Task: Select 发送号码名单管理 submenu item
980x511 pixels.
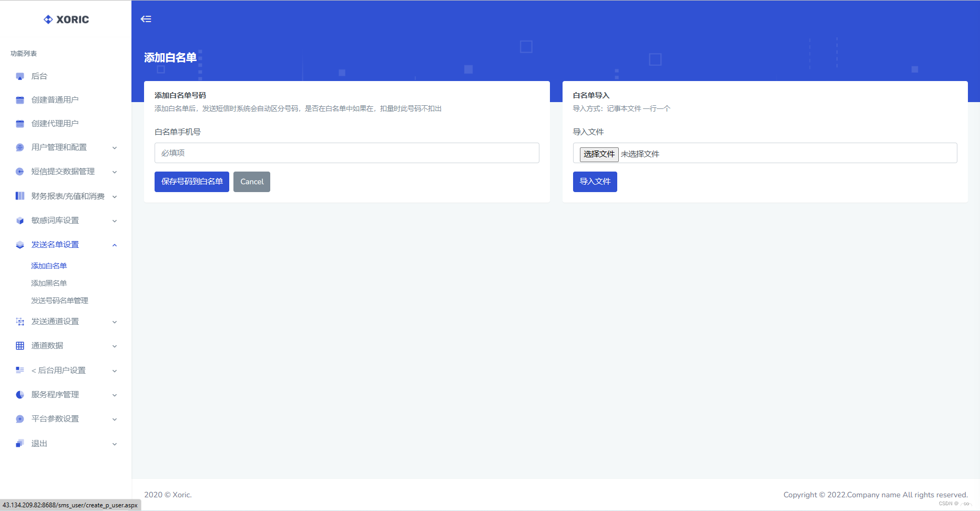Action: click(59, 300)
